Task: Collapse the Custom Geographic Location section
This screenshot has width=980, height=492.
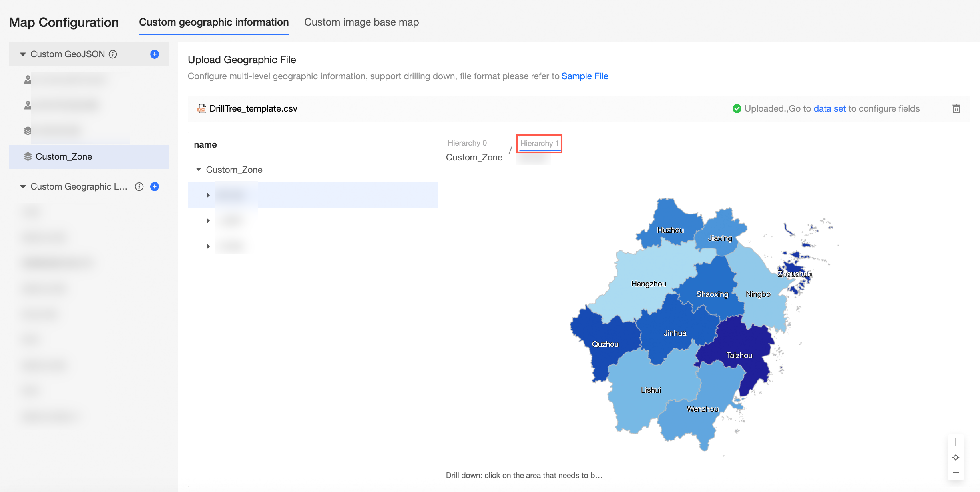Action: (x=23, y=186)
